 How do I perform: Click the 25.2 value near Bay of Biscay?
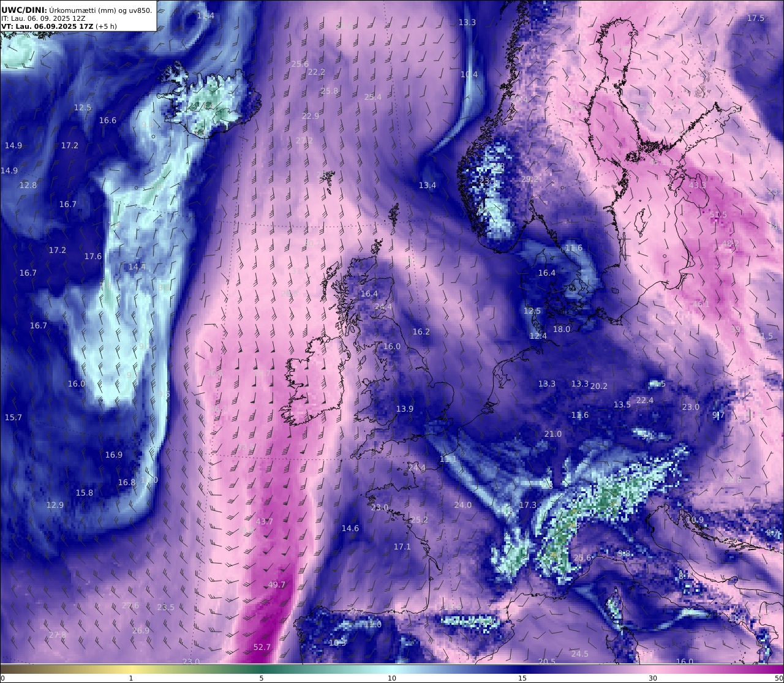420,519
